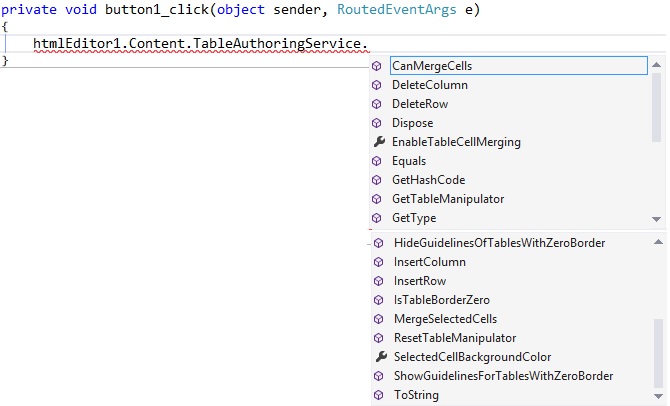This screenshot has height=406, width=670.
Task: Place cursor after TableAuthoringService in code
Action: [x=361, y=45]
